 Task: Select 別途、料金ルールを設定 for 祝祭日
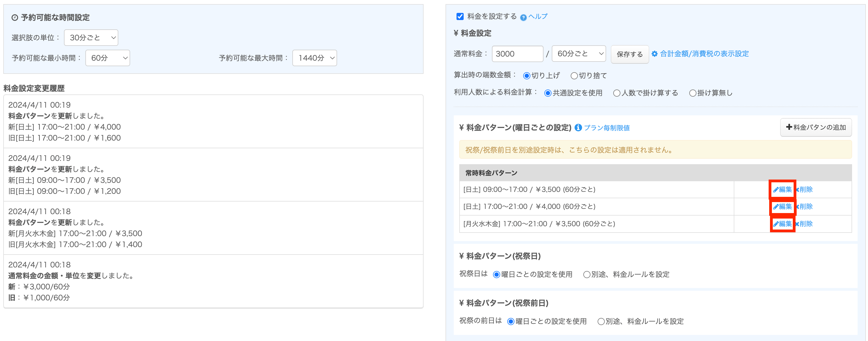pos(587,275)
